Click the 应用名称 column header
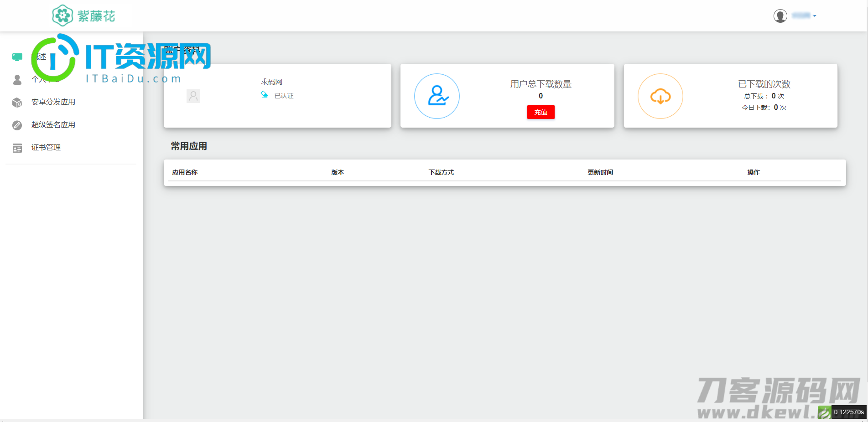The height and width of the screenshot is (422, 868). [x=185, y=172]
